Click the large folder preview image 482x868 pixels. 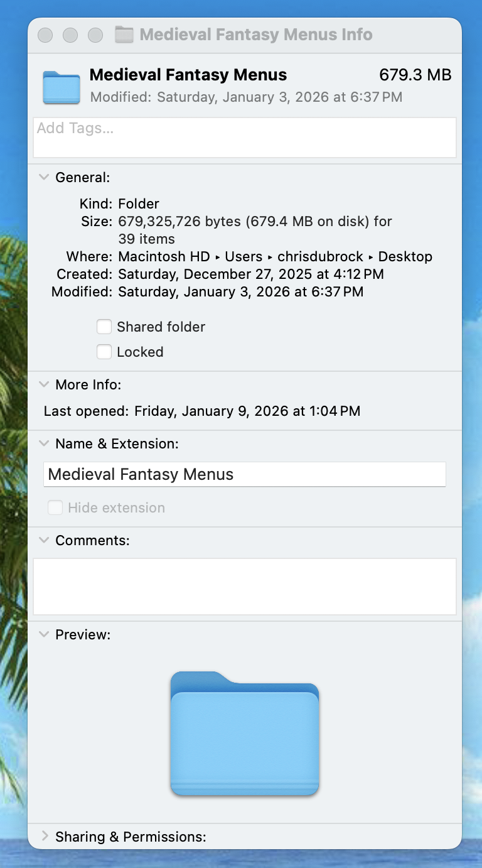click(245, 733)
